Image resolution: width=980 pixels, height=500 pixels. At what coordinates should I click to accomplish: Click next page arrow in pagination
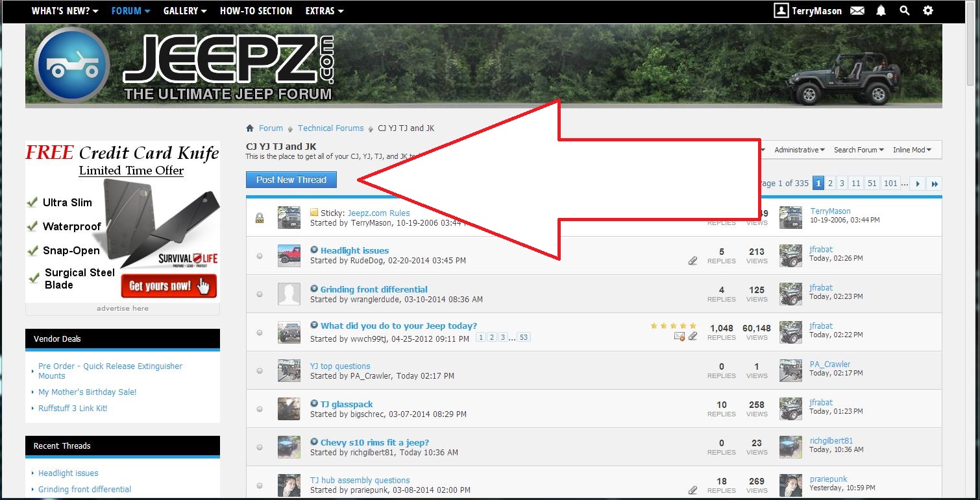pos(918,184)
